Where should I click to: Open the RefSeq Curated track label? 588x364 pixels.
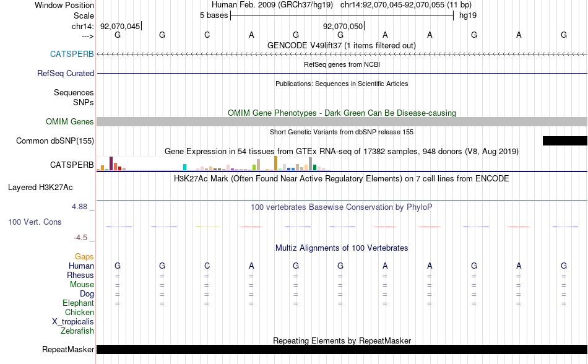coord(65,73)
